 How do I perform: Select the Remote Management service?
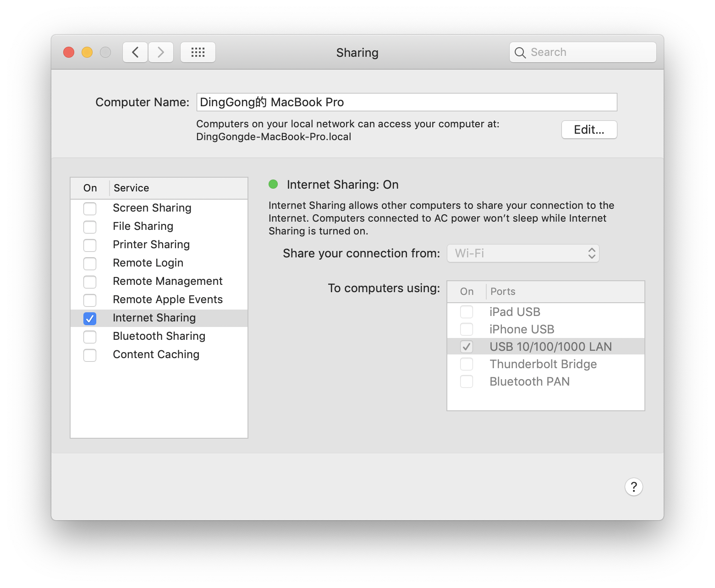[167, 281]
